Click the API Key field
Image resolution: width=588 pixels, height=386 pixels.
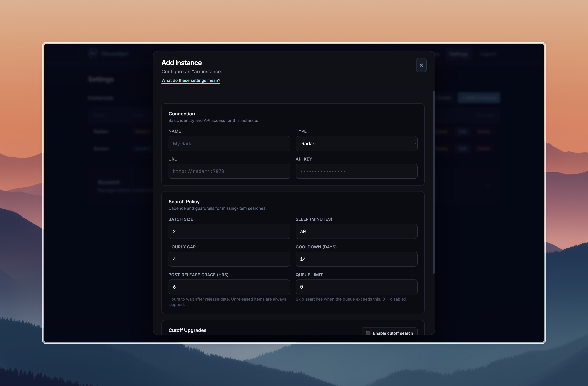pyautogui.click(x=356, y=171)
